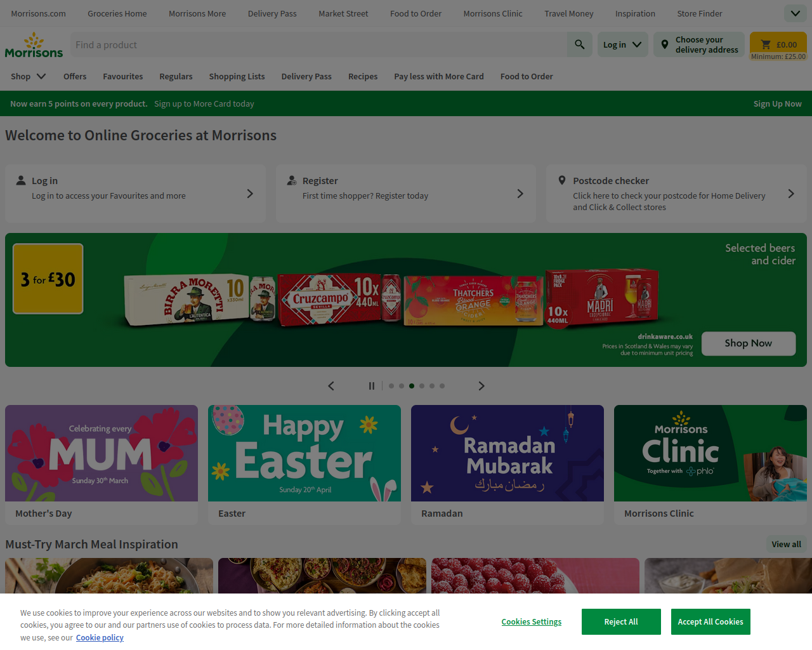Click the Register person icon
Image resolution: width=812 pixels, height=650 pixels.
coord(292,180)
